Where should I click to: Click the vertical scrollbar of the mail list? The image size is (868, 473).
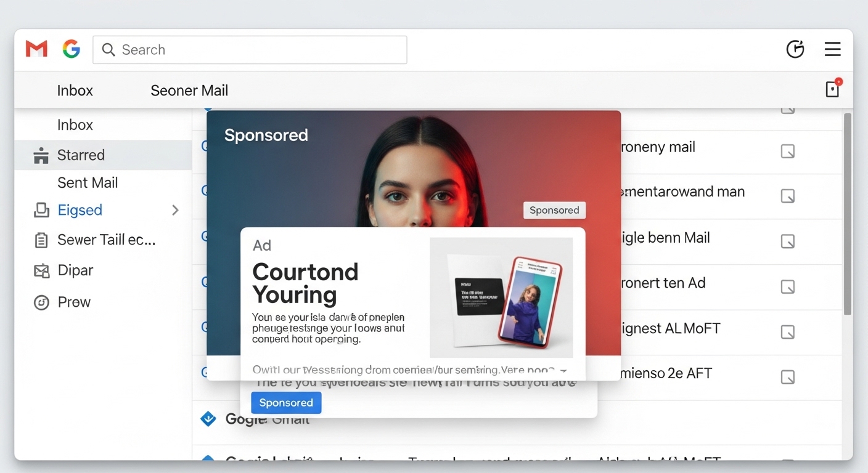click(x=848, y=214)
